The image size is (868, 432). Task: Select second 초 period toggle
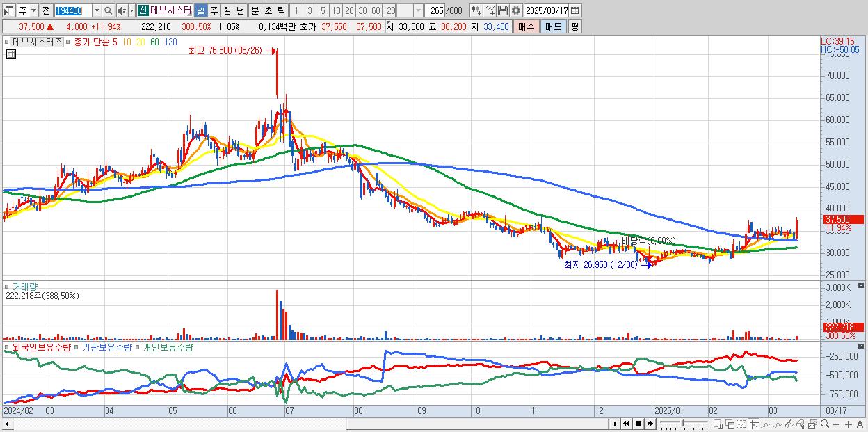268,10
